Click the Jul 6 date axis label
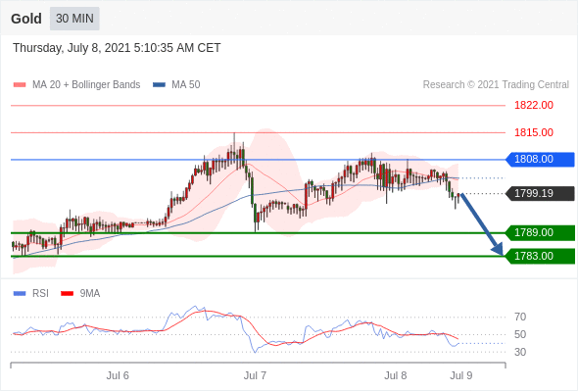This screenshot has width=578, height=392. click(118, 375)
